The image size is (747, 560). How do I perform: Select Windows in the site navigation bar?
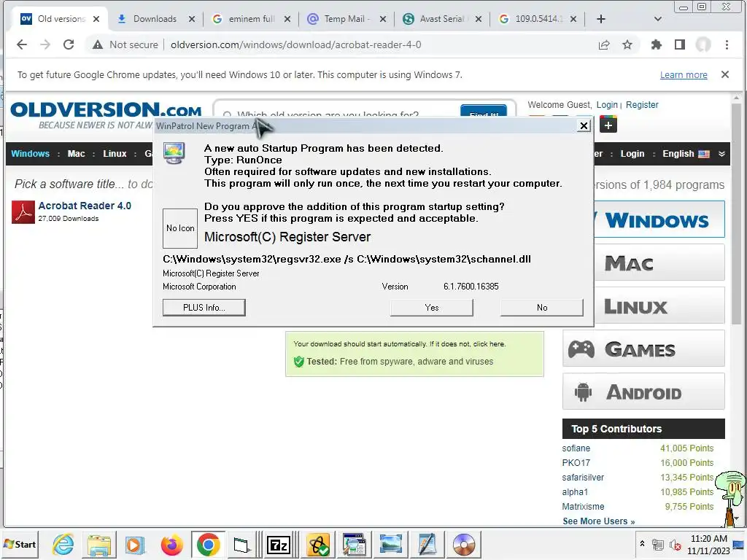pyautogui.click(x=30, y=154)
